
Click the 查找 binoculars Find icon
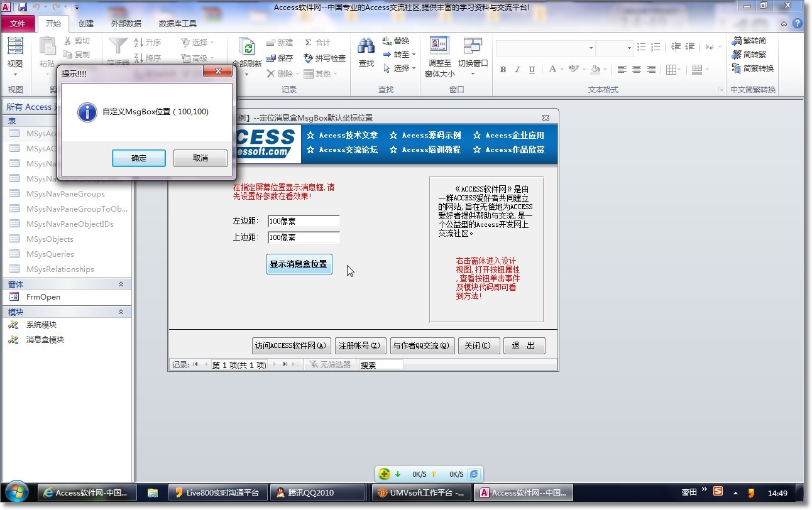point(366,46)
